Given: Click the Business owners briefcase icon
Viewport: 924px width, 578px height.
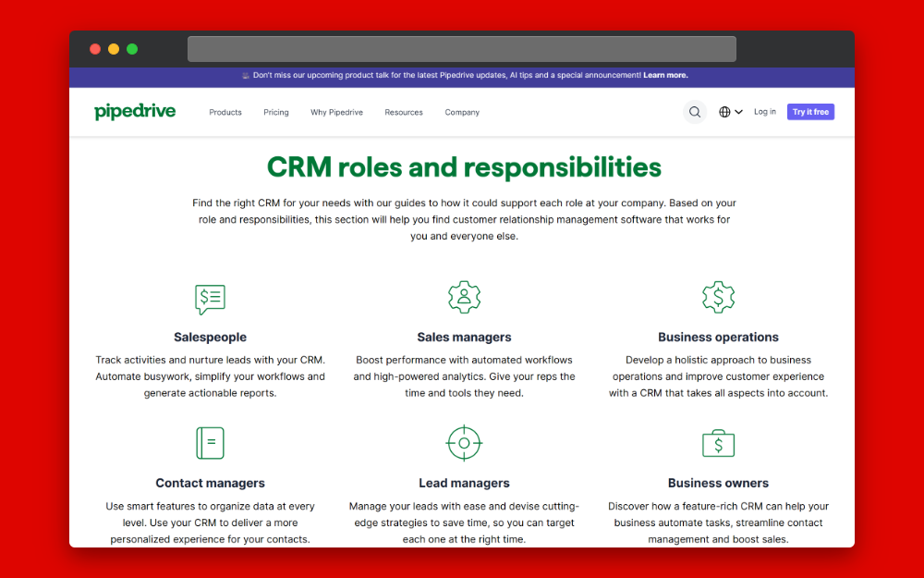Looking at the screenshot, I should (x=718, y=443).
